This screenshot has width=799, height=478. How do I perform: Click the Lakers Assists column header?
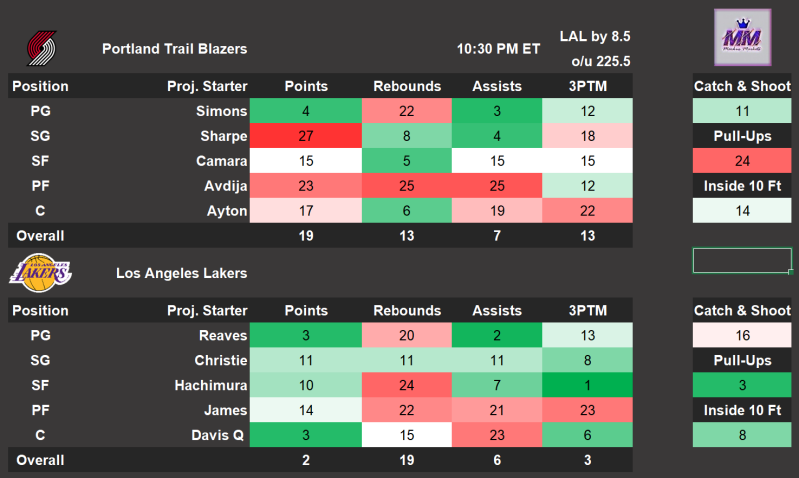click(496, 310)
